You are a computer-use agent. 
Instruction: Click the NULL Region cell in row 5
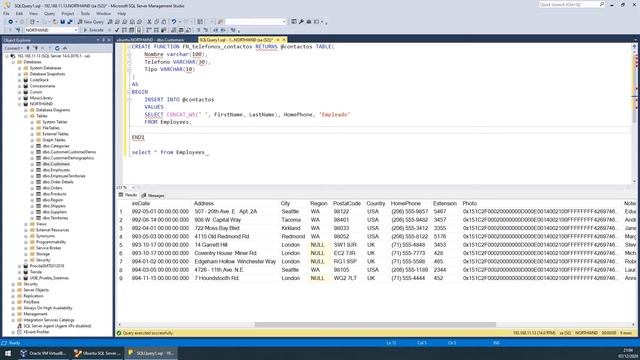(x=320, y=245)
